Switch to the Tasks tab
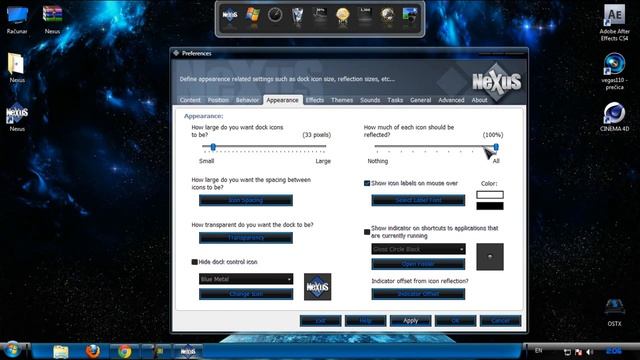640x360 pixels. coord(395,100)
